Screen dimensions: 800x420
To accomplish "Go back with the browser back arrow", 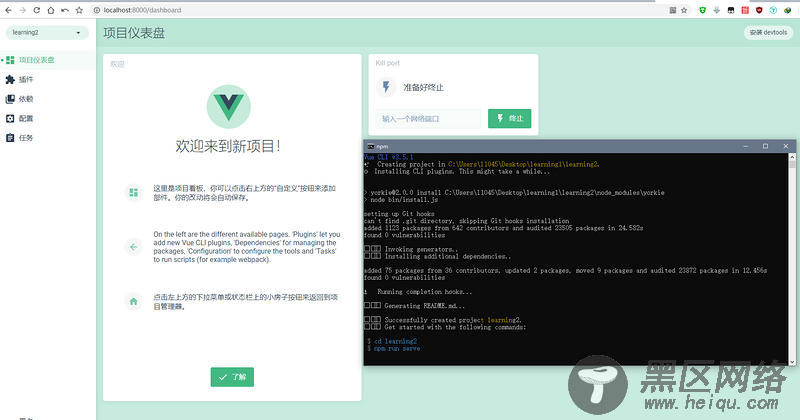I will pos(8,10).
